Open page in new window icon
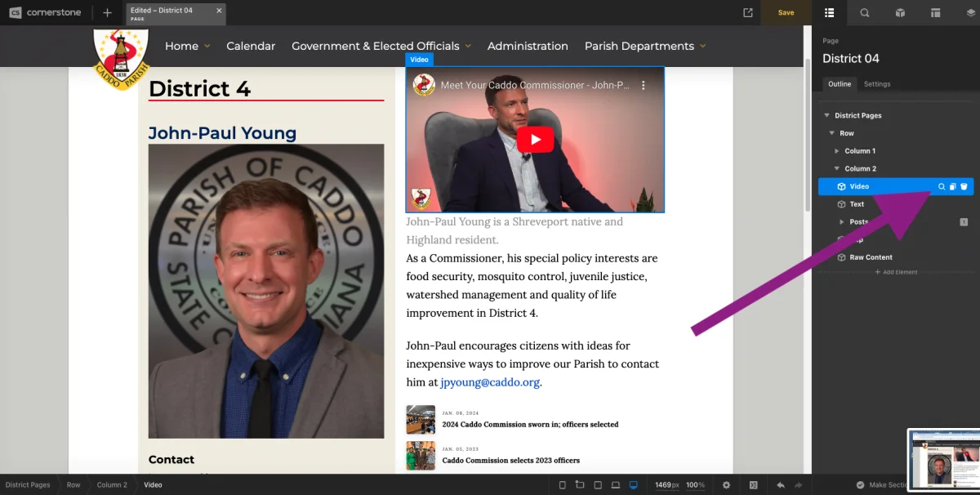Screen dimensions: 980x495 point(747,12)
